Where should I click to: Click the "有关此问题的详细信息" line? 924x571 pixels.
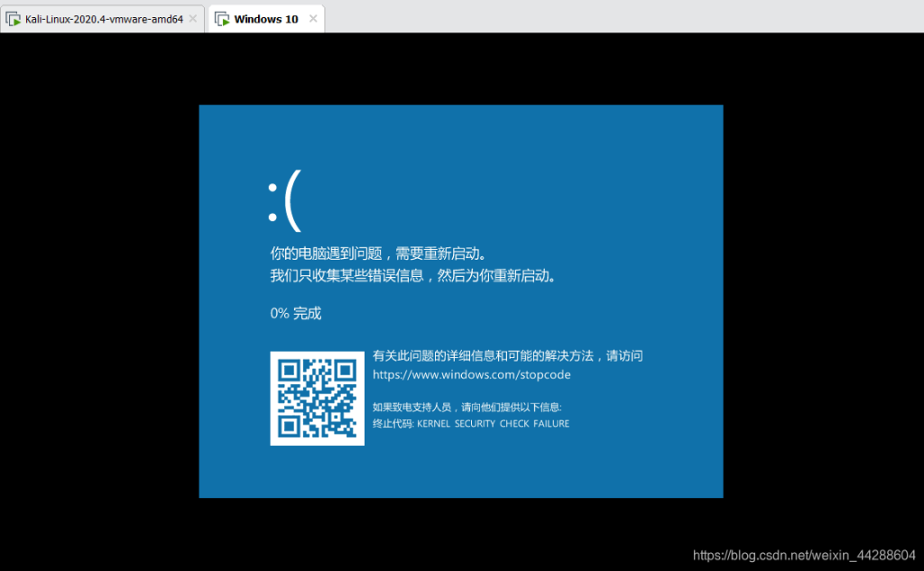(x=507, y=356)
